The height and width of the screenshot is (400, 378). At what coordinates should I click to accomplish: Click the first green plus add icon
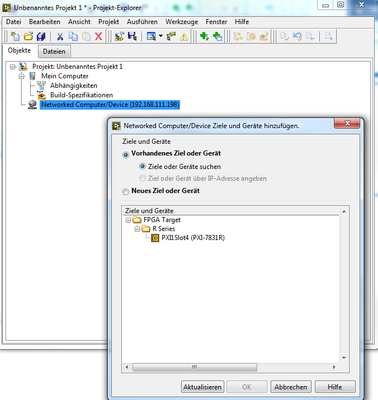pyautogui.click(x=204, y=36)
